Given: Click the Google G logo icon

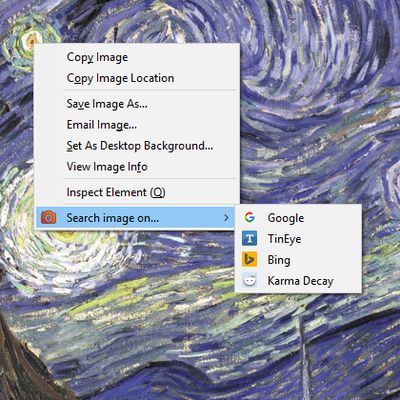Looking at the screenshot, I should click(249, 217).
